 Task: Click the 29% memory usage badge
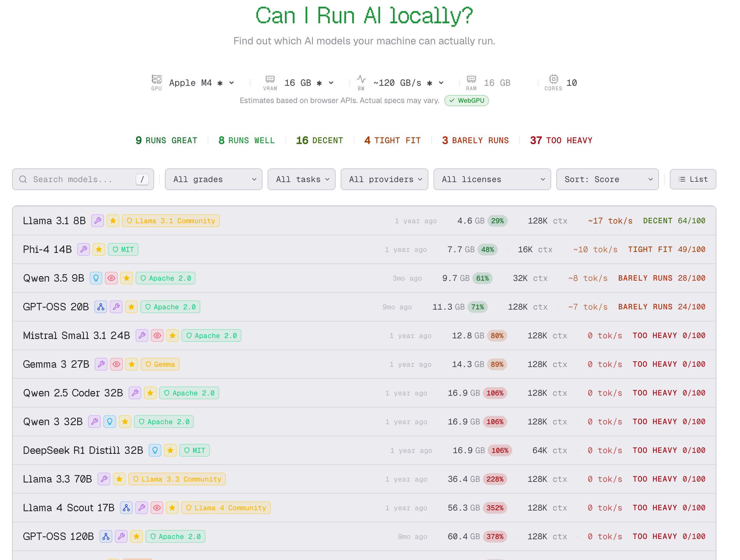click(x=498, y=221)
